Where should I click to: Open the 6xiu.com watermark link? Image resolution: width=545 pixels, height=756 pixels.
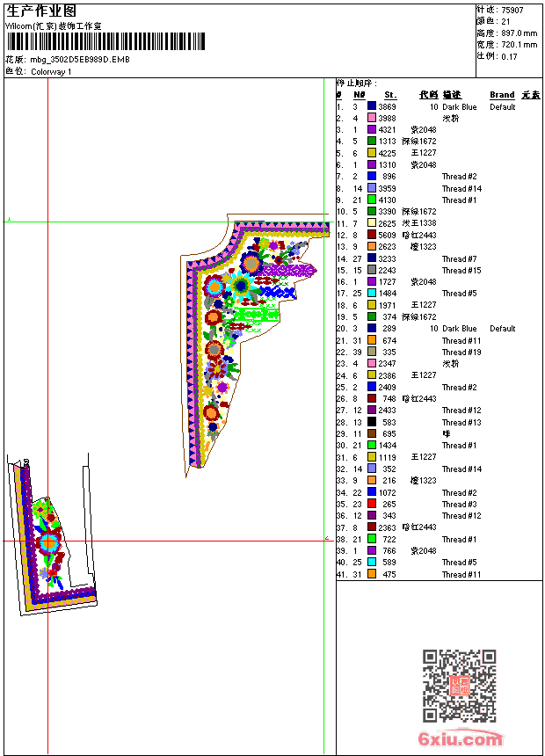pyautogui.click(x=461, y=739)
